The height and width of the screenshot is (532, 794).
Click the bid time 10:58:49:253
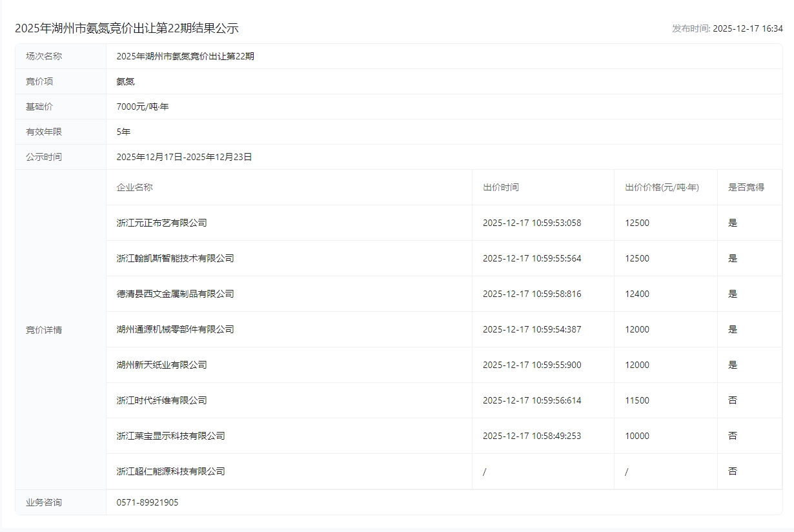(531, 436)
